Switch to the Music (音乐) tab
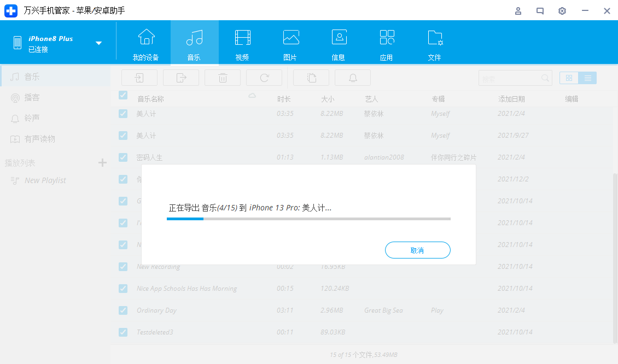The height and width of the screenshot is (364, 618). pyautogui.click(x=194, y=43)
